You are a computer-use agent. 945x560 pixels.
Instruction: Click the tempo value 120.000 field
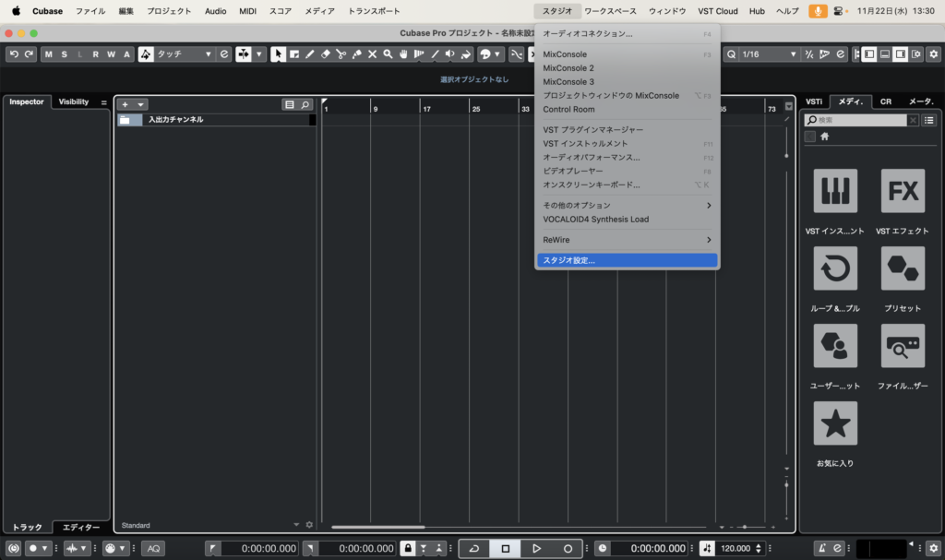click(x=735, y=548)
